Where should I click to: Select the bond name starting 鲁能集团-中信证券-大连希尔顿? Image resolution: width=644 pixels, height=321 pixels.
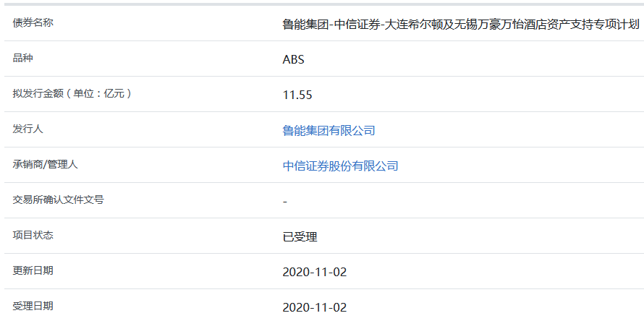461,25
